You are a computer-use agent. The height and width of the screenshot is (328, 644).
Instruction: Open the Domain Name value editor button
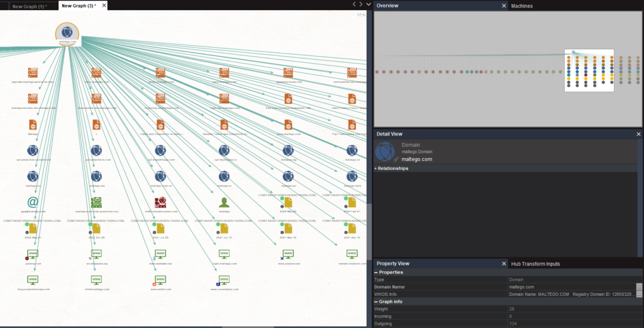[639, 287]
